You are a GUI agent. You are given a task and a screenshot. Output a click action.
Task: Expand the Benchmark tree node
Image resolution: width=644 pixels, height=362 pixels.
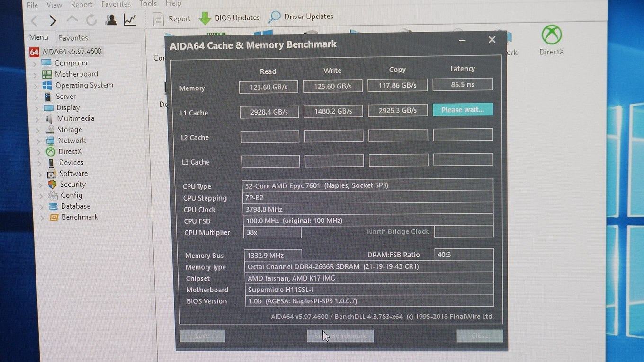click(x=42, y=218)
